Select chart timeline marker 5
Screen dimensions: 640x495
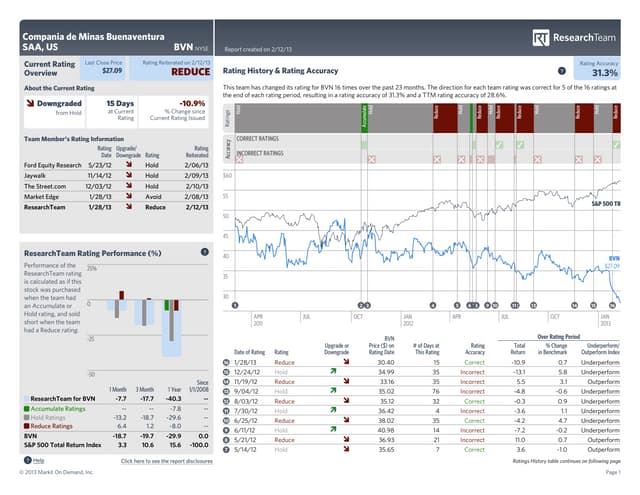click(457, 305)
